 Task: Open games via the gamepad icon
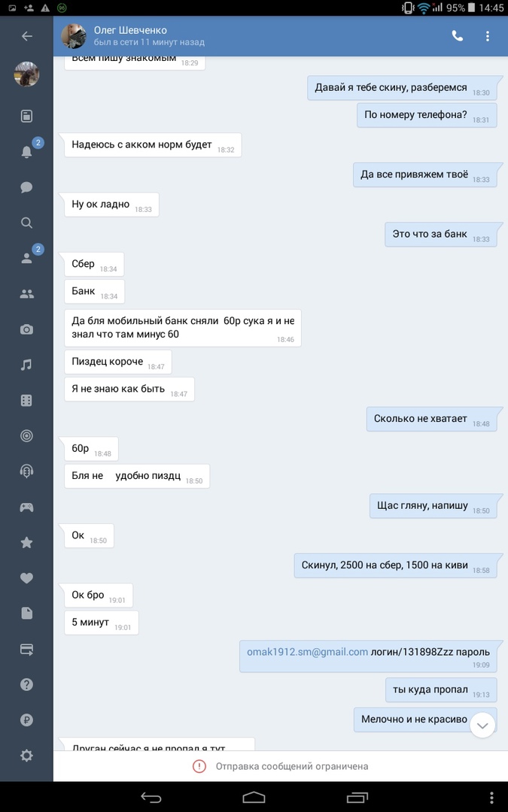click(26, 507)
